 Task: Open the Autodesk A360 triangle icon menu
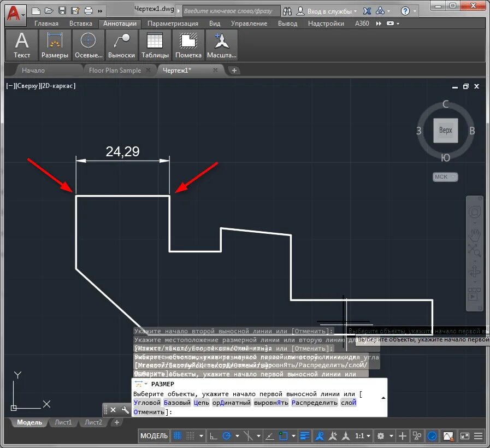point(380,11)
